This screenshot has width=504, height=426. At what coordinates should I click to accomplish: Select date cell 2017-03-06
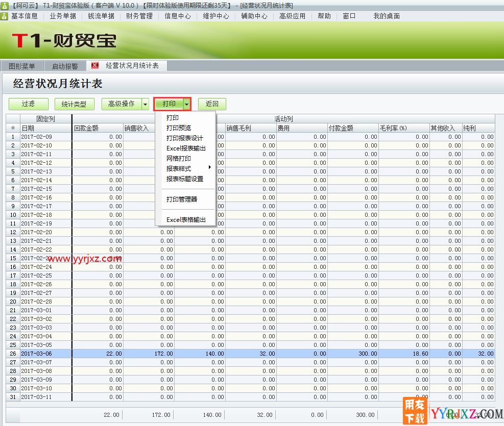pyautogui.click(x=45, y=354)
